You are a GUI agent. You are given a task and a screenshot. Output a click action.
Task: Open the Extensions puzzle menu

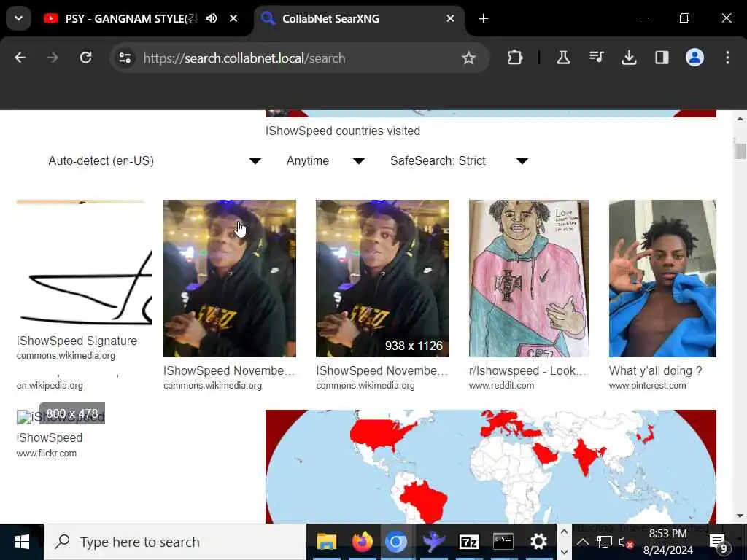pyautogui.click(x=514, y=58)
